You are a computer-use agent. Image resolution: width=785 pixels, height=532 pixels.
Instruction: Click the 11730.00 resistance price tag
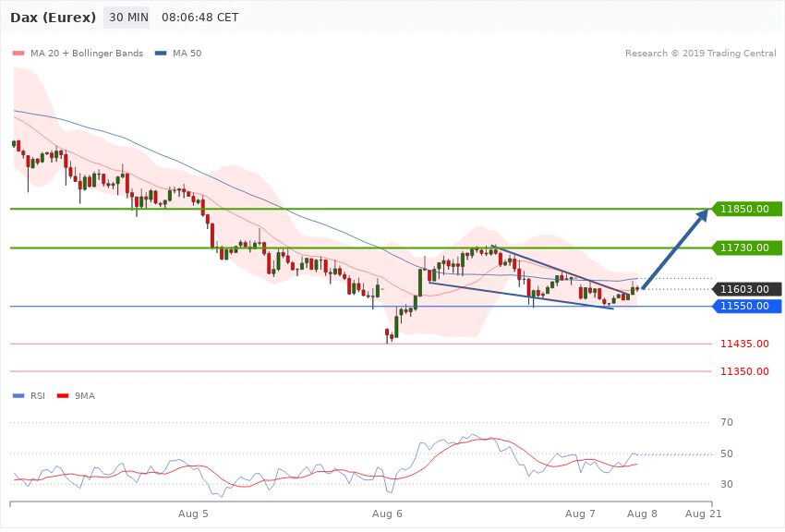click(746, 248)
